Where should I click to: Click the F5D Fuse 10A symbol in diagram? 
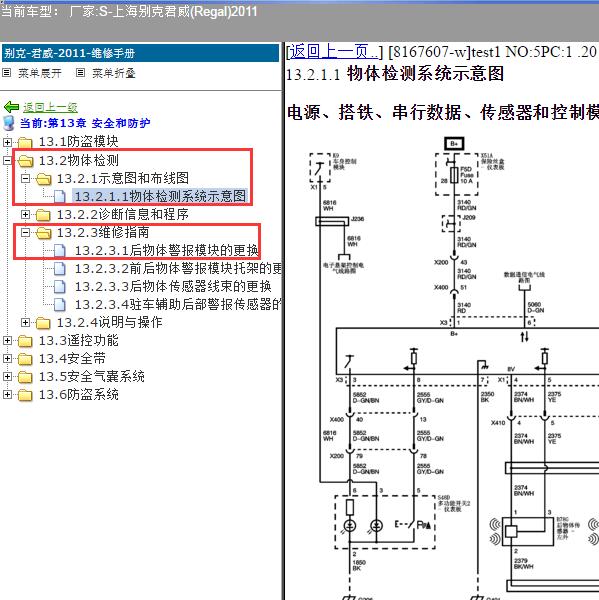454,175
